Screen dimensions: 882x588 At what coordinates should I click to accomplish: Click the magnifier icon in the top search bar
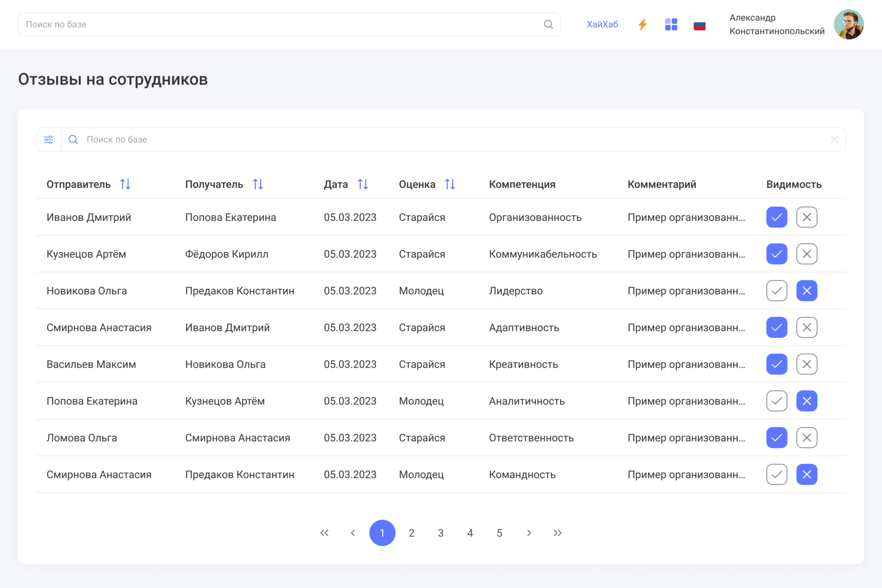[548, 24]
